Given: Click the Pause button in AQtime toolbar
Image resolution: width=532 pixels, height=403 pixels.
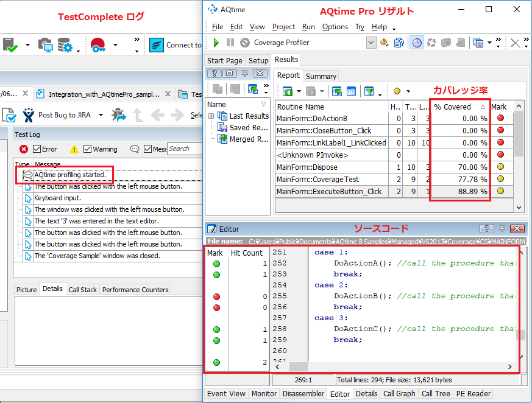Looking at the screenshot, I should point(230,43).
